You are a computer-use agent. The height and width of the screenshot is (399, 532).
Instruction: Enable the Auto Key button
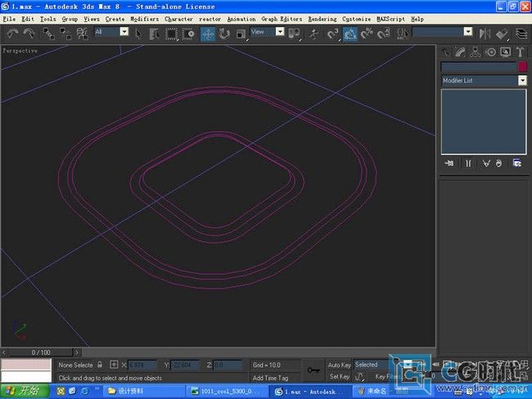[x=339, y=365]
